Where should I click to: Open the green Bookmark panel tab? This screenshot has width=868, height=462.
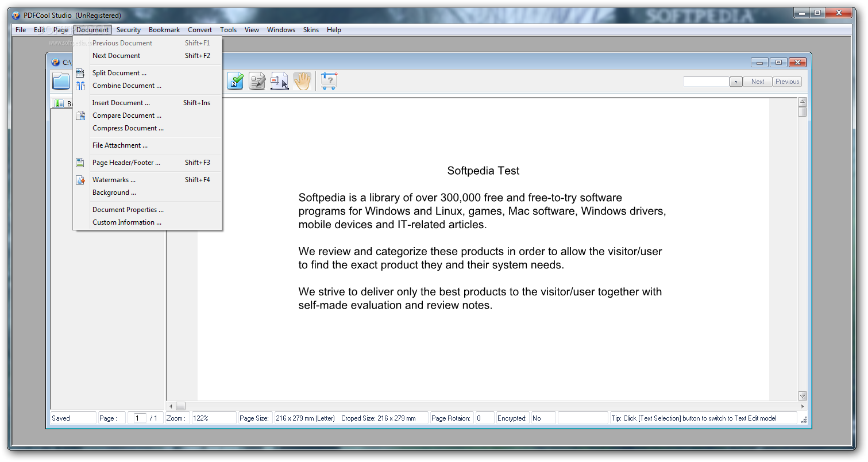(x=62, y=103)
